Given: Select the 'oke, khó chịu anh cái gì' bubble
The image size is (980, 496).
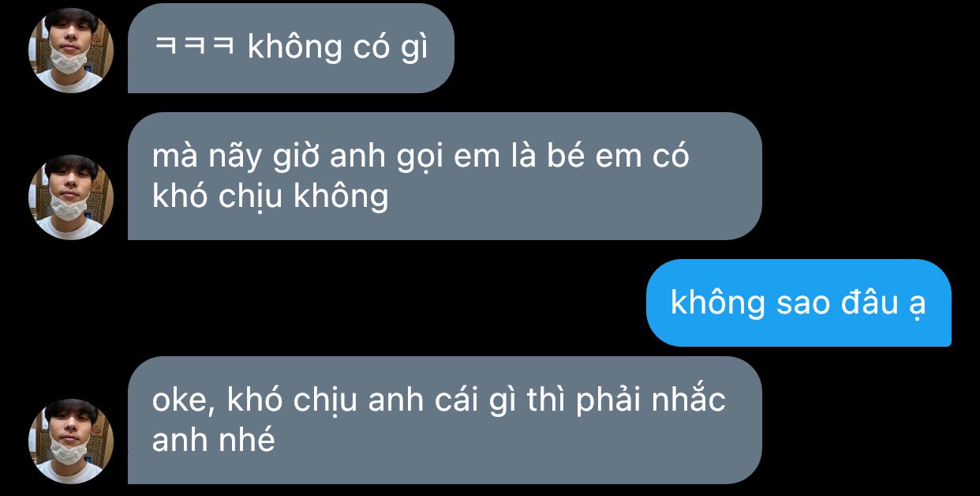Looking at the screenshot, I should (444, 420).
